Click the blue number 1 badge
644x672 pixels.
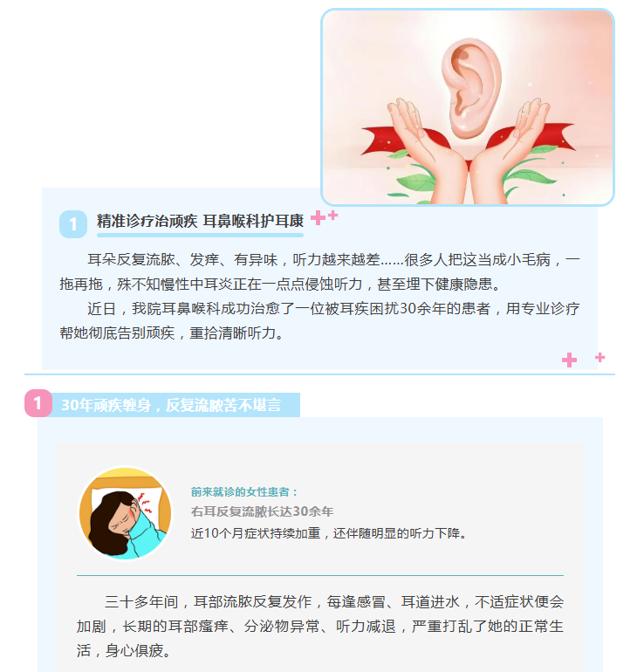pyautogui.click(x=73, y=224)
